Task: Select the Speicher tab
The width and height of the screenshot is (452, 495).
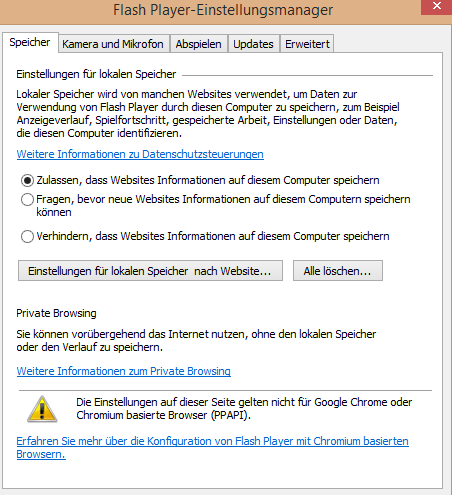Action: click(30, 42)
